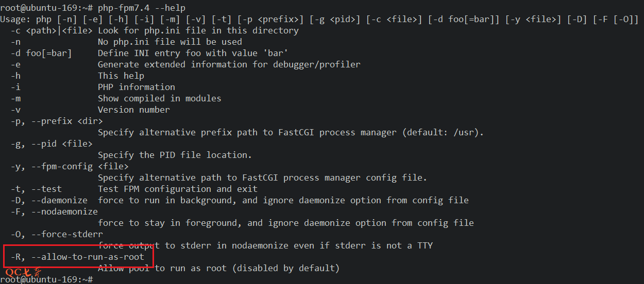Image resolution: width=644 pixels, height=284 pixels.
Task: Click the empty shell prompt after the output
Action: click(x=46, y=279)
